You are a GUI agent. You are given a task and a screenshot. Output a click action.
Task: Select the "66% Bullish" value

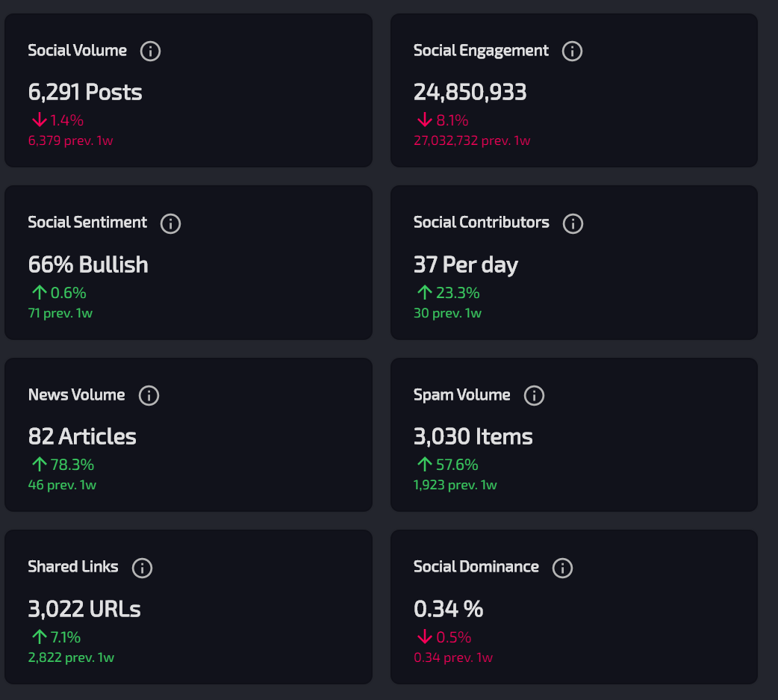(x=88, y=264)
